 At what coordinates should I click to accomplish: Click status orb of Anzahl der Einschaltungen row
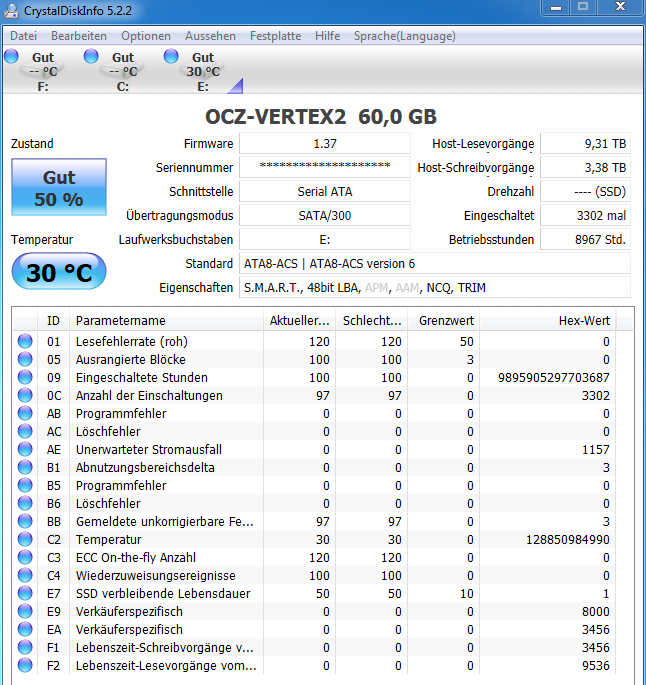tap(25, 395)
